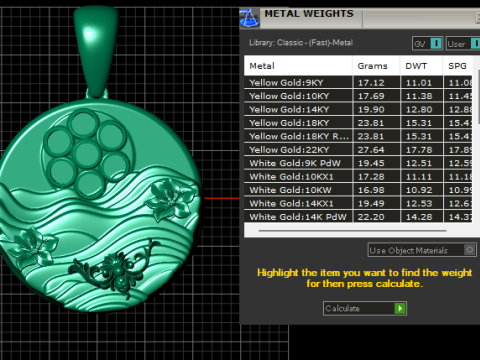Click the 27.64 grams value

tap(371, 150)
